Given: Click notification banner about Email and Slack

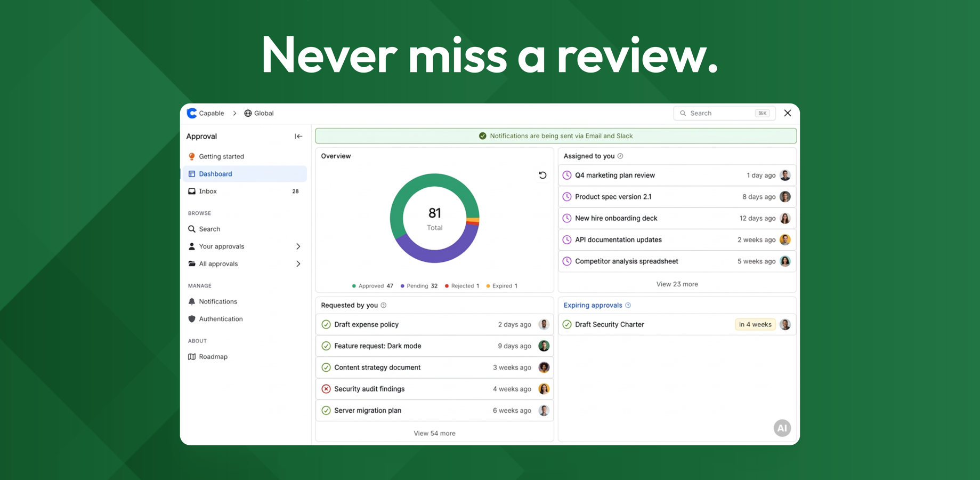Looking at the screenshot, I should click(x=556, y=136).
